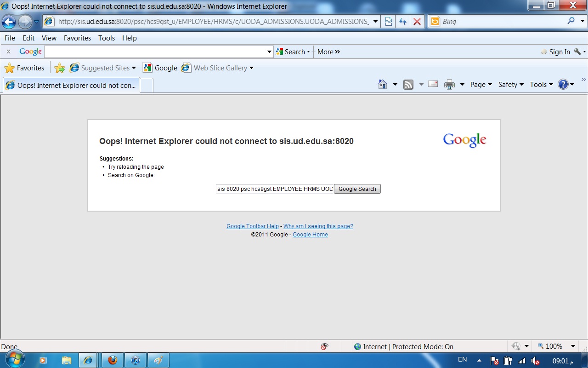Viewport: 588px width, 368px height.
Task: Open Windows Explorer folder taskbar icon
Action: coord(66,360)
